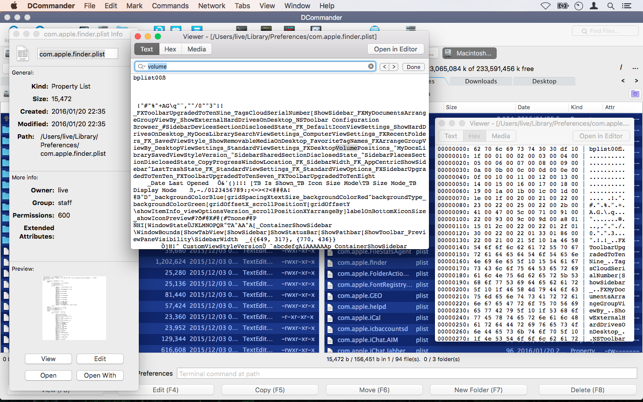Go to previous search match
Image resolution: width=643 pixels, height=402 pixels.
pos(384,67)
